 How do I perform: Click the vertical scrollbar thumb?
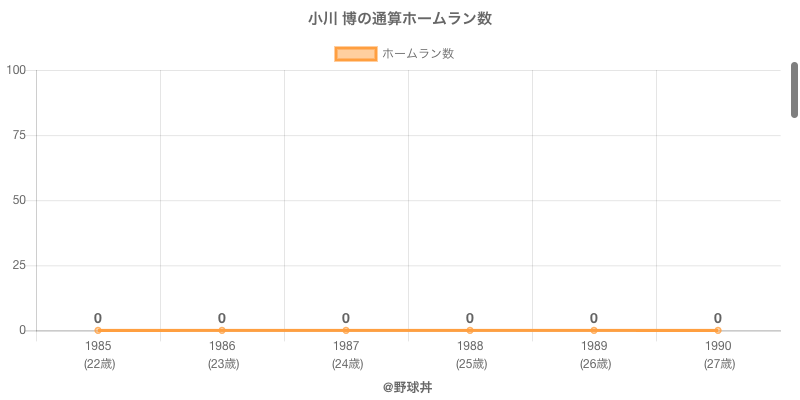tap(794, 90)
